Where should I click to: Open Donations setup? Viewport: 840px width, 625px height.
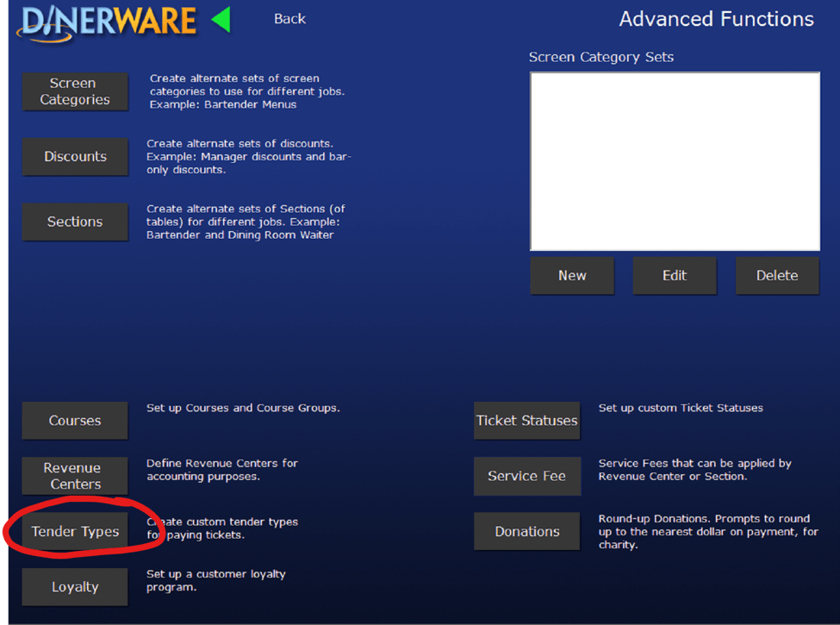(x=527, y=531)
